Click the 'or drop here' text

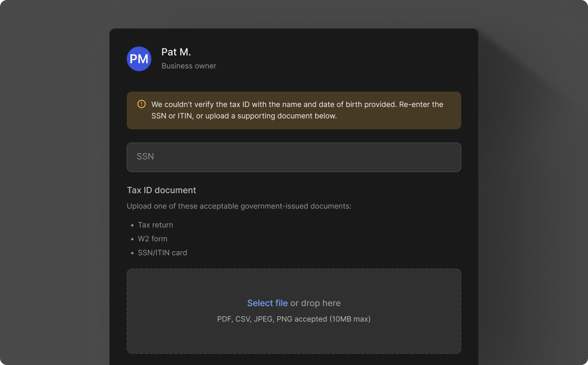pos(315,303)
